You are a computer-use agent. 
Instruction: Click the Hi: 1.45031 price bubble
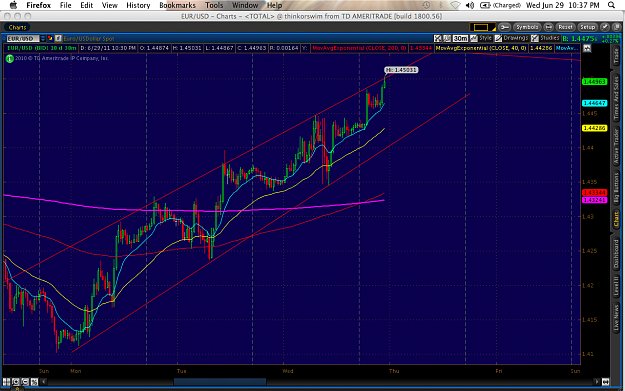point(401,70)
